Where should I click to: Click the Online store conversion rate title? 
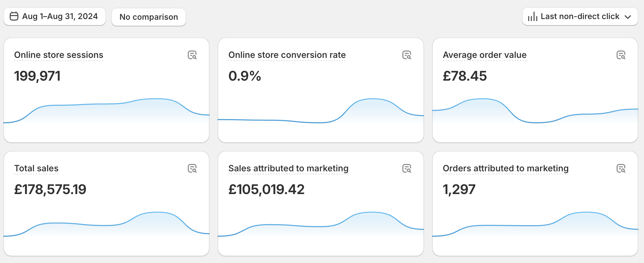(x=287, y=55)
